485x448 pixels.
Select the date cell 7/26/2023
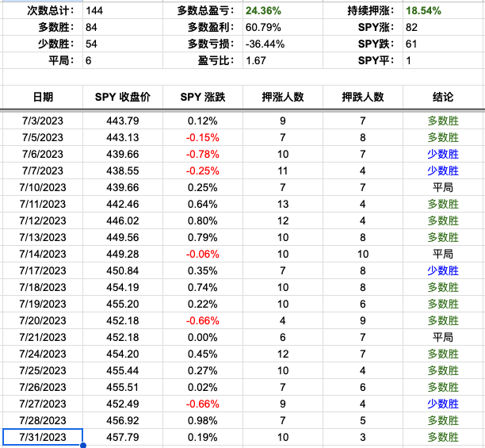point(43,388)
